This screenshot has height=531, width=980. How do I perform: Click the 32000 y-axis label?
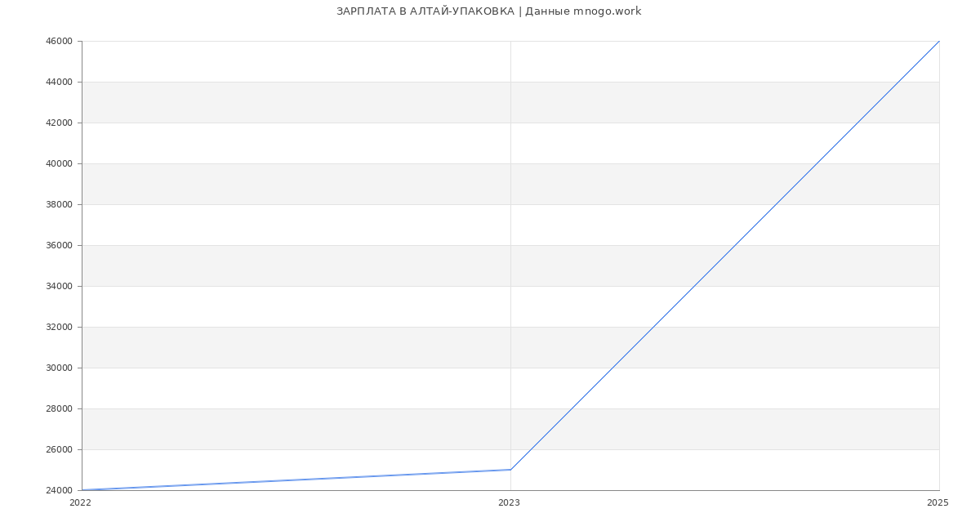tap(59, 327)
